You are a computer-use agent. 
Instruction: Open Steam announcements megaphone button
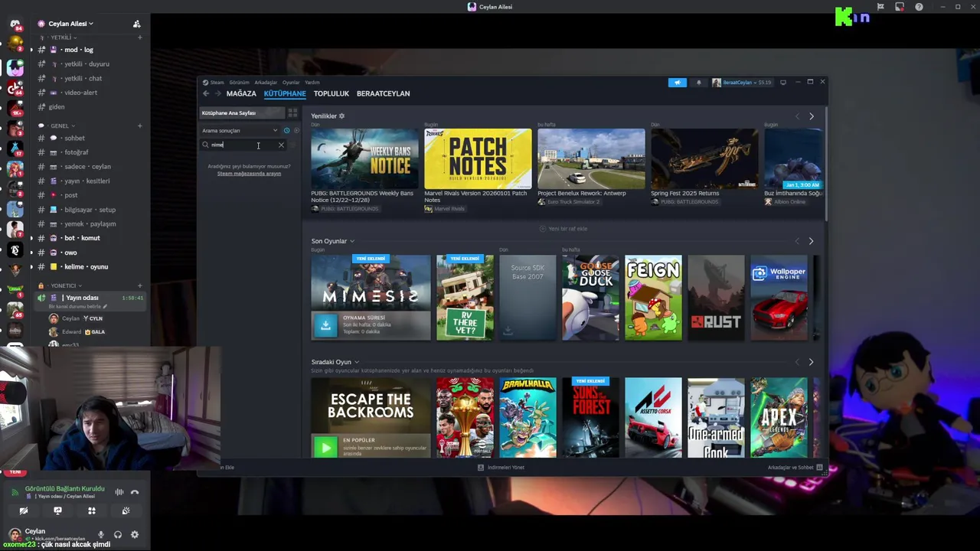click(677, 83)
